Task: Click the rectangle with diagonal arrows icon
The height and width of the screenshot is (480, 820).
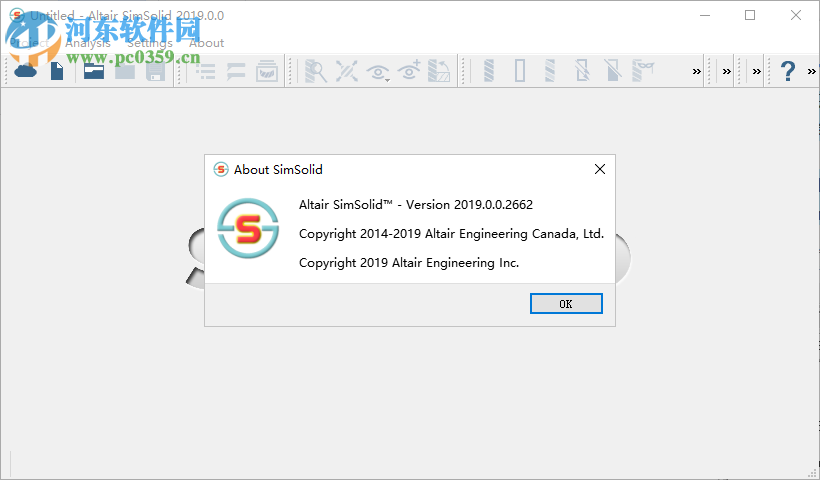Action: (x=582, y=71)
